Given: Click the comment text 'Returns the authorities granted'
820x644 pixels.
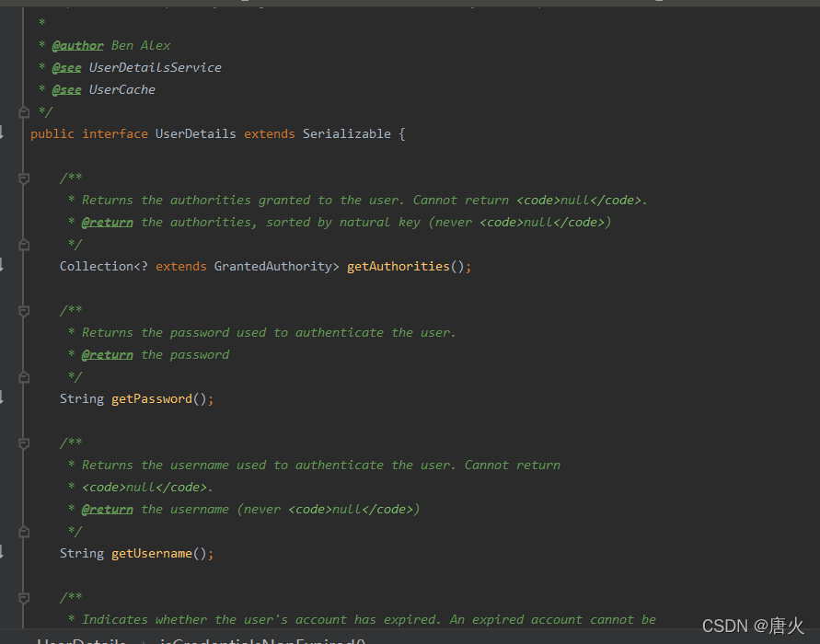Looking at the screenshot, I should 196,201.
